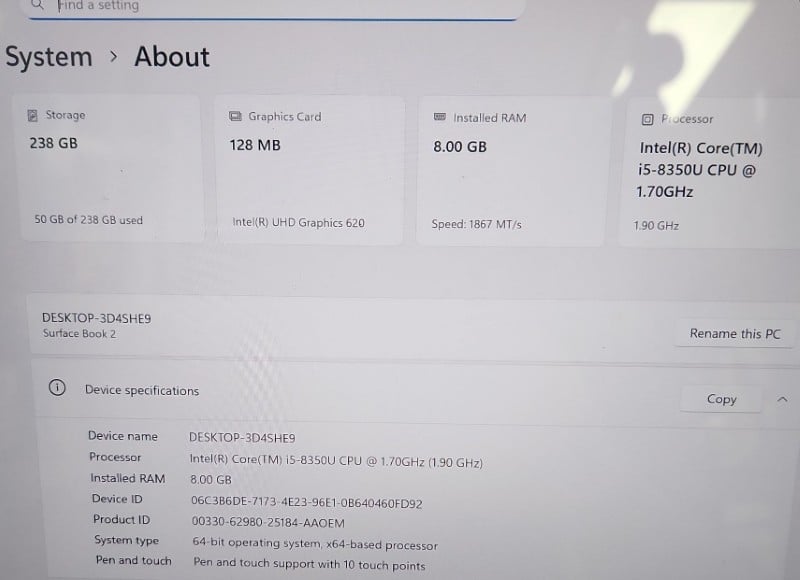Open the Storage 238 GB card
800x580 pixels.
[x=110, y=167]
